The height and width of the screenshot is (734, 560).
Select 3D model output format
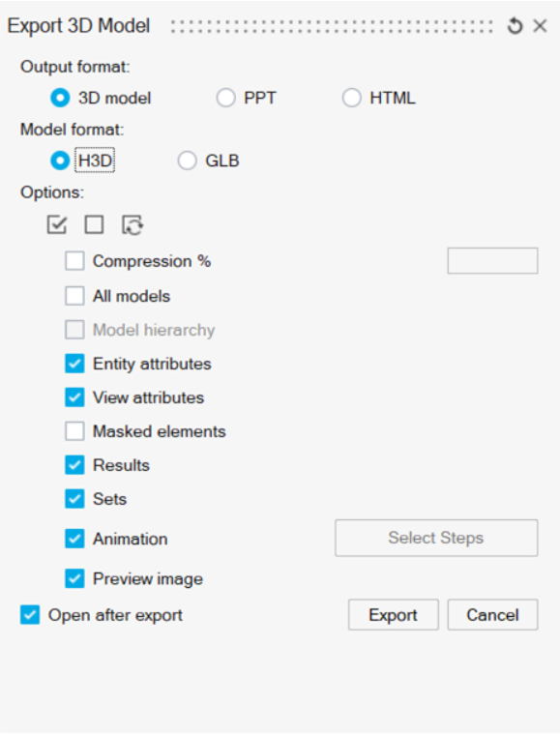tap(60, 99)
